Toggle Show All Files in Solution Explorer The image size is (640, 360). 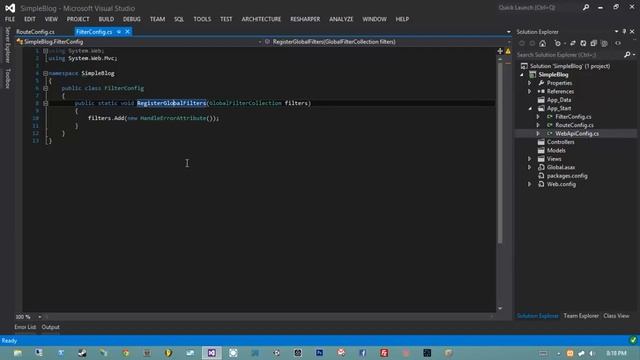[604, 43]
